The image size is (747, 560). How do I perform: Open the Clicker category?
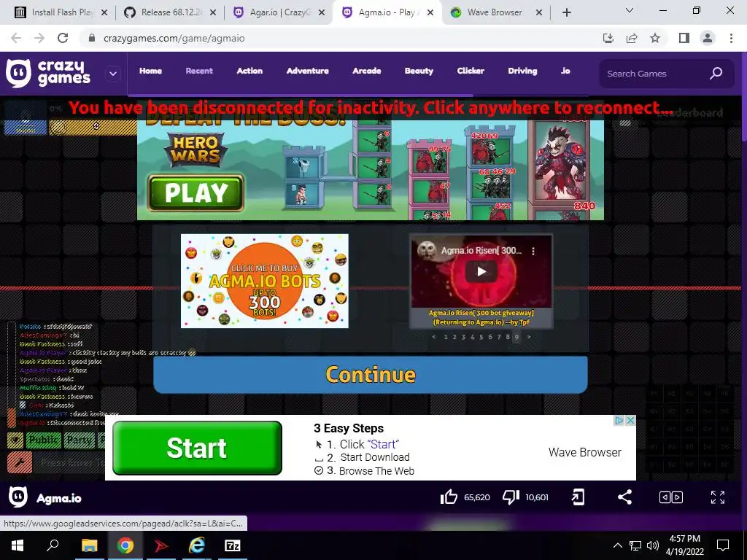(x=471, y=71)
